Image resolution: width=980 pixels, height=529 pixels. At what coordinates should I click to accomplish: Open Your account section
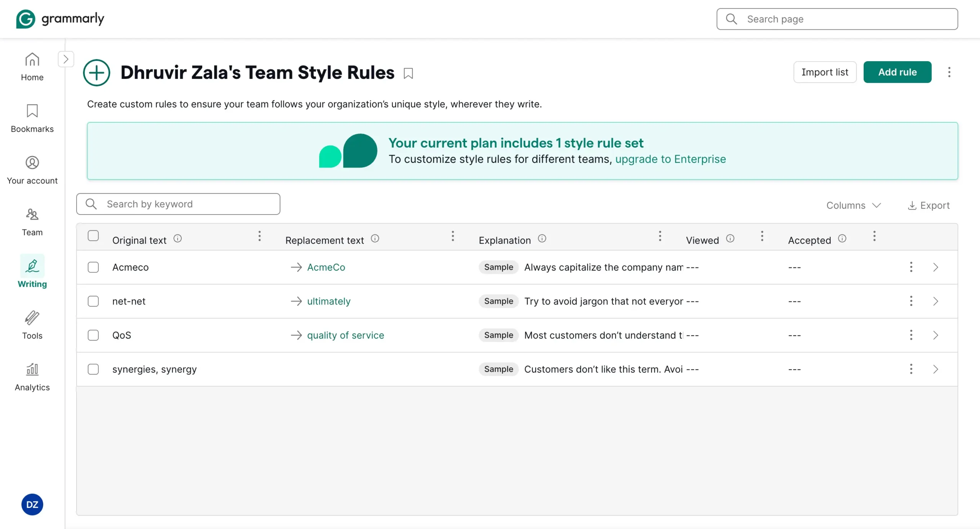click(32, 170)
